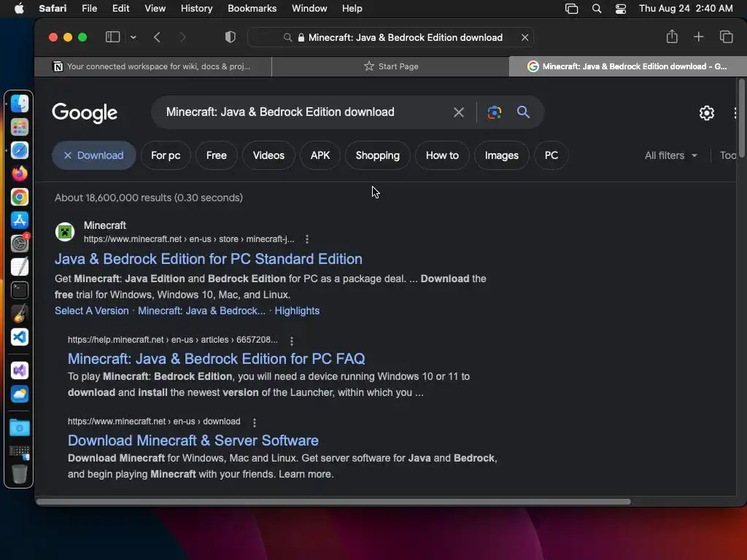This screenshot has width=747, height=560.
Task: Open Spotlight search in menu bar
Action: click(x=597, y=9)
